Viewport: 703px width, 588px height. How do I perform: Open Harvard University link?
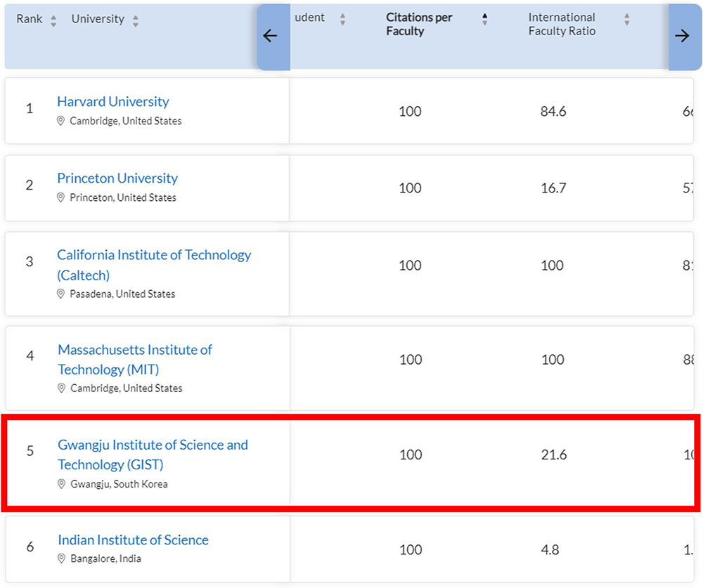pyautogui.click(x=113, y=102)
